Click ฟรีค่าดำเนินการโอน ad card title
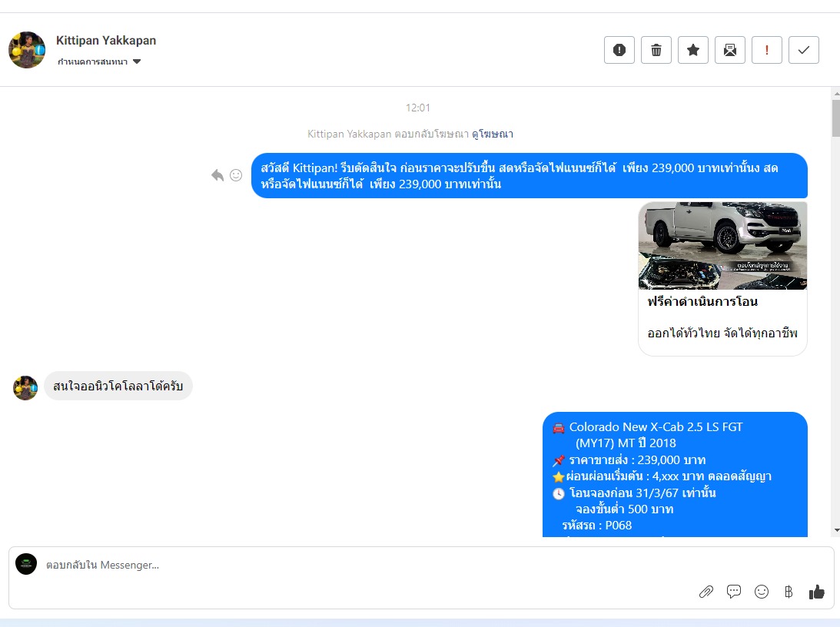Image resolution: width=840 pixels, height=627 pixels. [702, 301]
